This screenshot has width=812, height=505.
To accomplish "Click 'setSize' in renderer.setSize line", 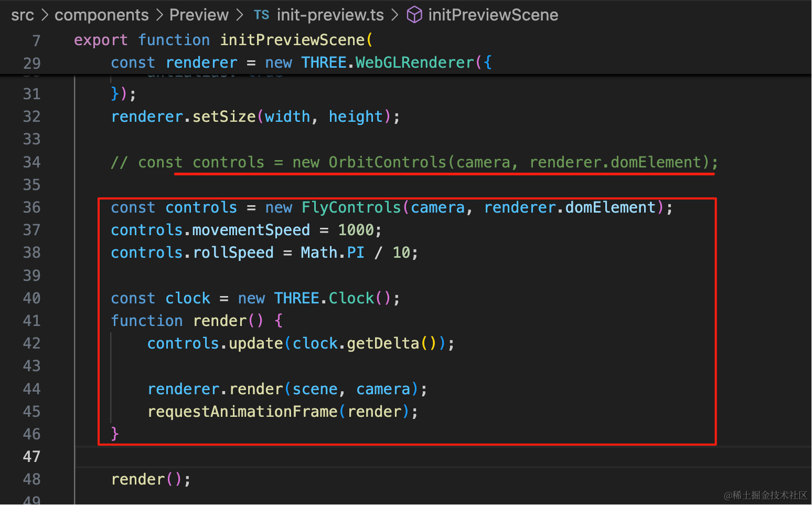I will coord(224,117).
